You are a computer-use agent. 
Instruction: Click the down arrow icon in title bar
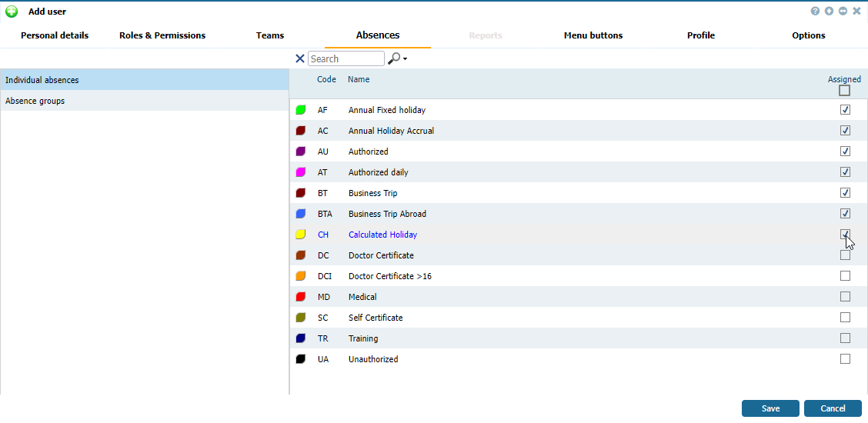(829, 12)
